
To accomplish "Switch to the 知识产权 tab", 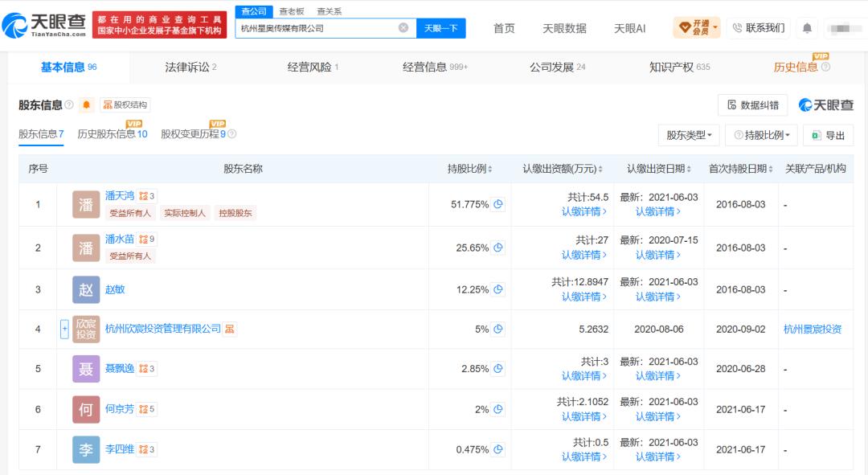I will tap(679, 67).
